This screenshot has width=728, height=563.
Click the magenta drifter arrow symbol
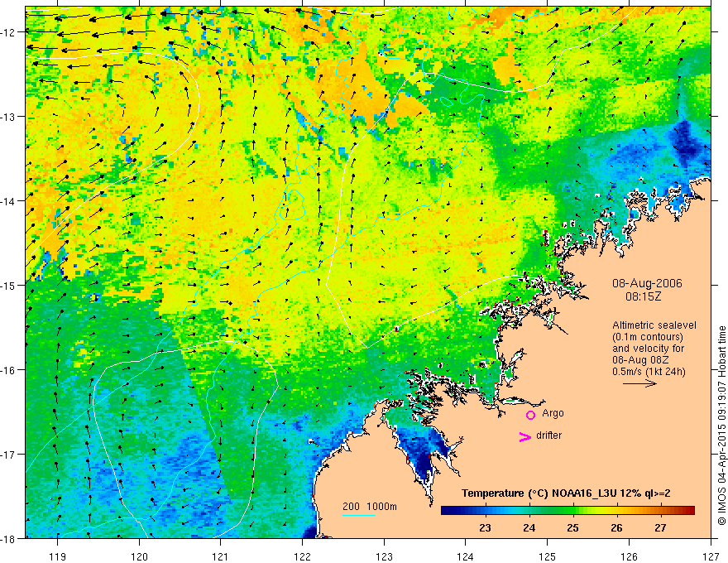[x=524, y=436]
